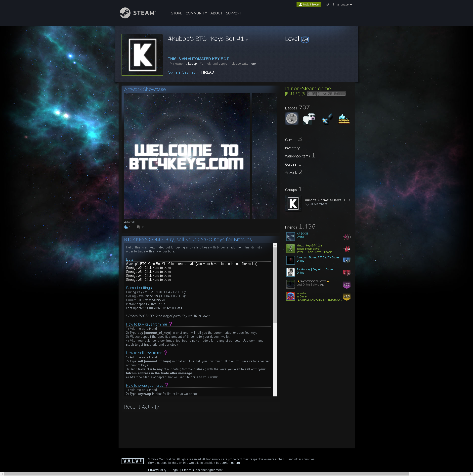Open the Privacy Policy link
Image resolution: width=473 pixels, height=476 pixels.
157,470
